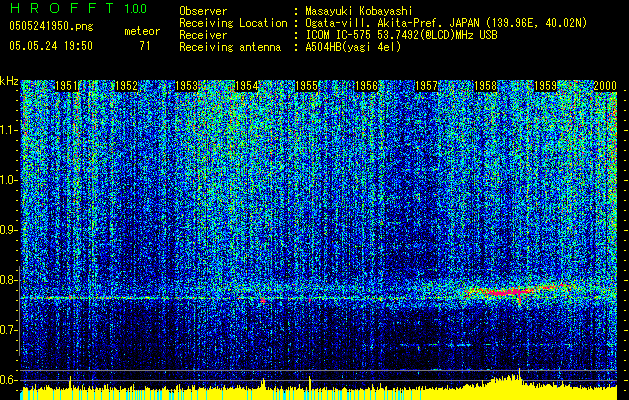Click the meteor count value 71
Image resolution: width=629 pixels, height=400 pixels.
tap(144, 46)
